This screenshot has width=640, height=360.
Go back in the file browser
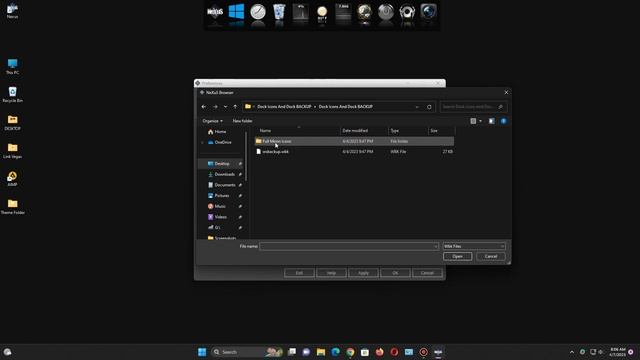(204, 107)
